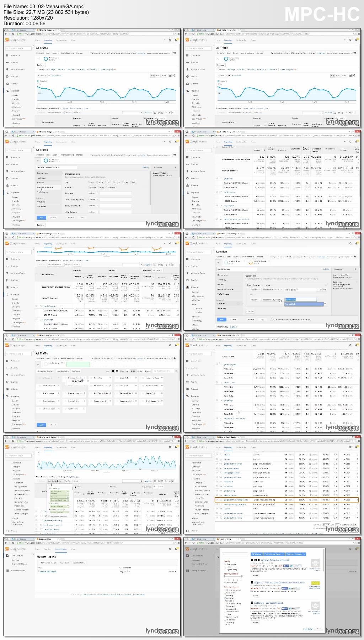Toggle the alphabetical list checkbox in the 00:04:48 frame
The width and height of the screenshot is (364, 640).
tap(49, 516)
